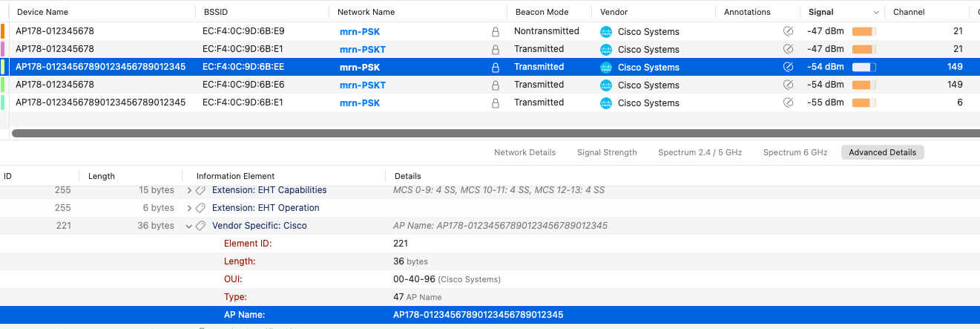Click the signal strength bar for -55 dBm
Image resolution: width=980 pixels, height=329 pixels.
click(864, 103)
